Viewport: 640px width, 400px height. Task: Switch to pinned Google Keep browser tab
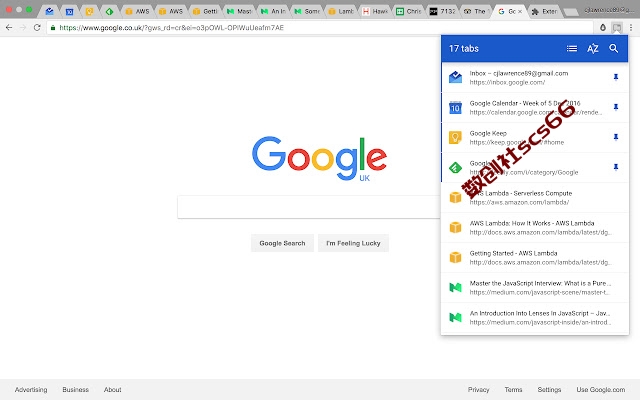tap(89, 11)
